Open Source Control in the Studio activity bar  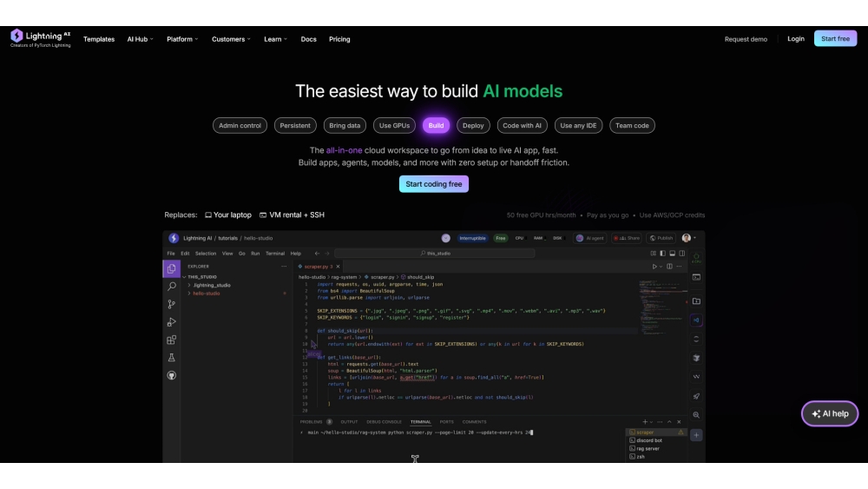(172, 304)
